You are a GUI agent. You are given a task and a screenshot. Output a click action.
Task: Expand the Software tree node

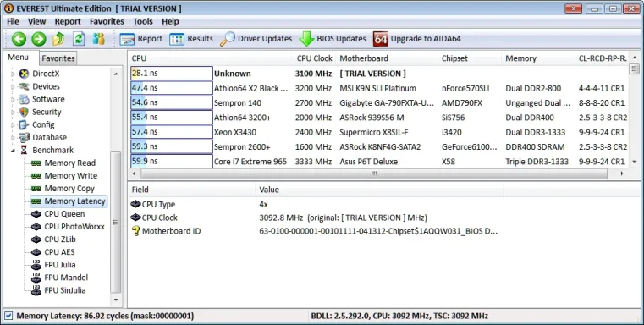pyautogui.click(x=13, y=99)
